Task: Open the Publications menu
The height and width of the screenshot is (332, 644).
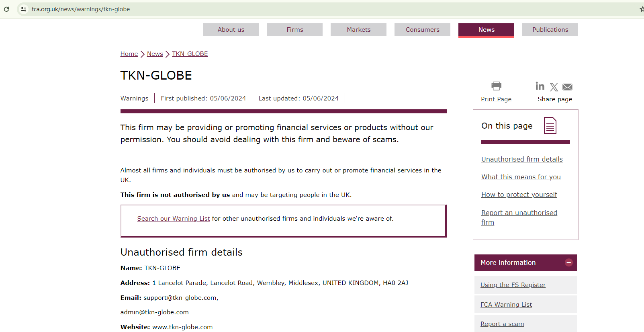Action: click(550, 30)
